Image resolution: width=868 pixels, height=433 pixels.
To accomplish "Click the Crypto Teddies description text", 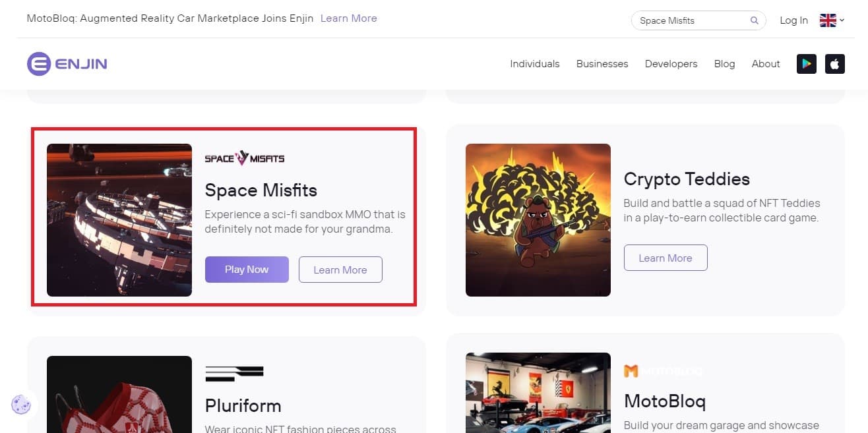I will [722, 210].
